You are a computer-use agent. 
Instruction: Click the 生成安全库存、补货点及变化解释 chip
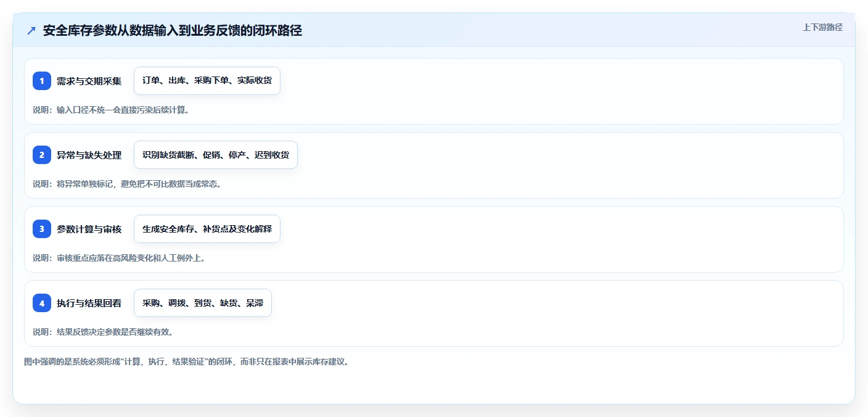207,229
